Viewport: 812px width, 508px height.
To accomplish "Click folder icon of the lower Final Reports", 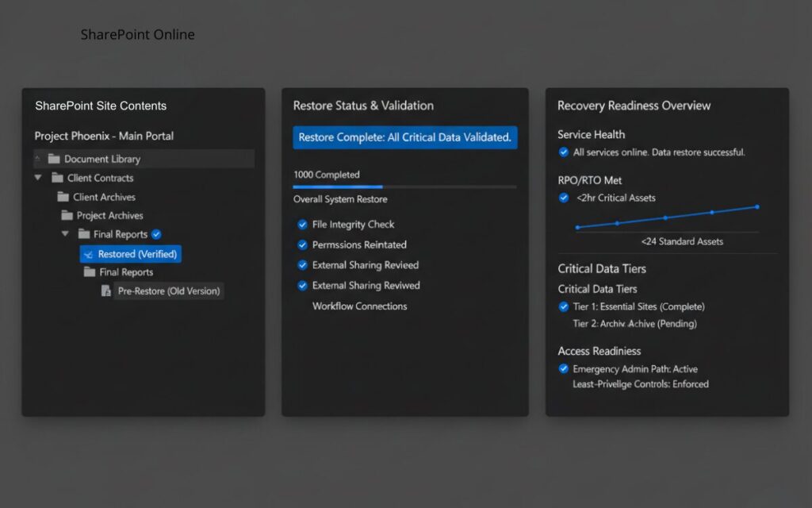I will click(x=90, y=272).
